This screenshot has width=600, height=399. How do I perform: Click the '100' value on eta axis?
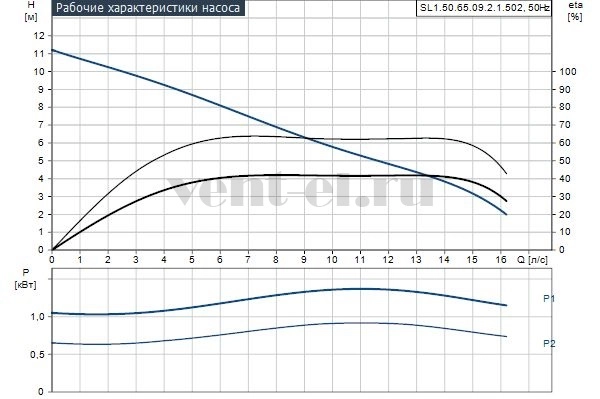568,72
